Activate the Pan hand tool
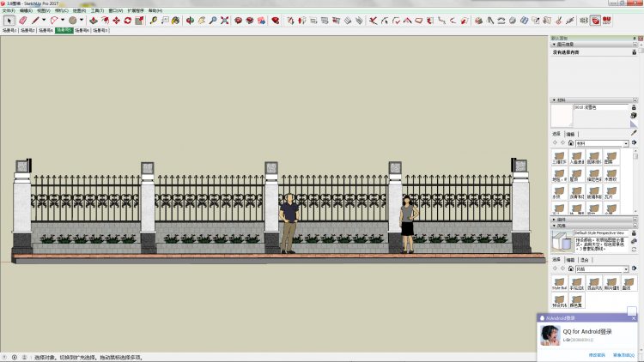 tap(202, 20)
